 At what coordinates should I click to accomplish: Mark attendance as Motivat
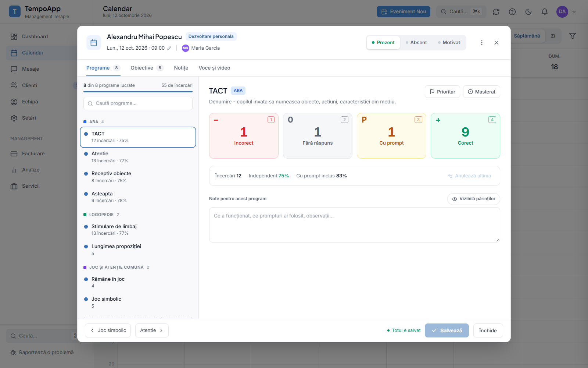point(449,43)
